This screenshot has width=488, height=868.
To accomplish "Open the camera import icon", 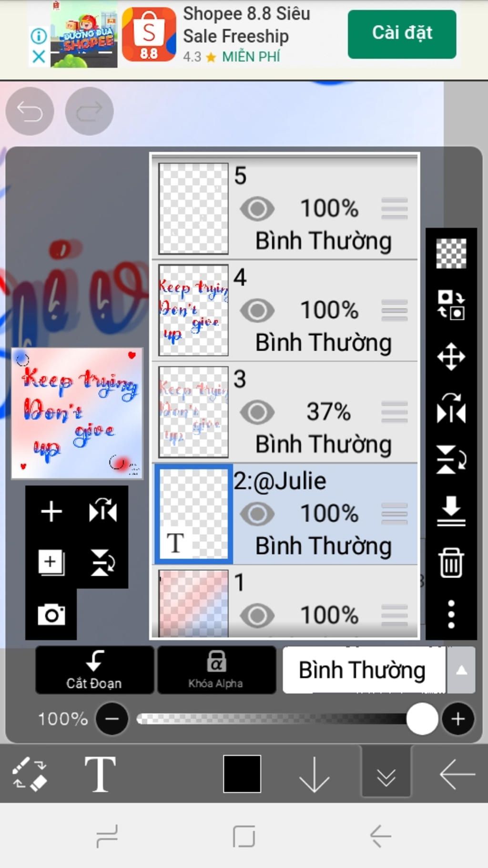I will tap(51, 614).
